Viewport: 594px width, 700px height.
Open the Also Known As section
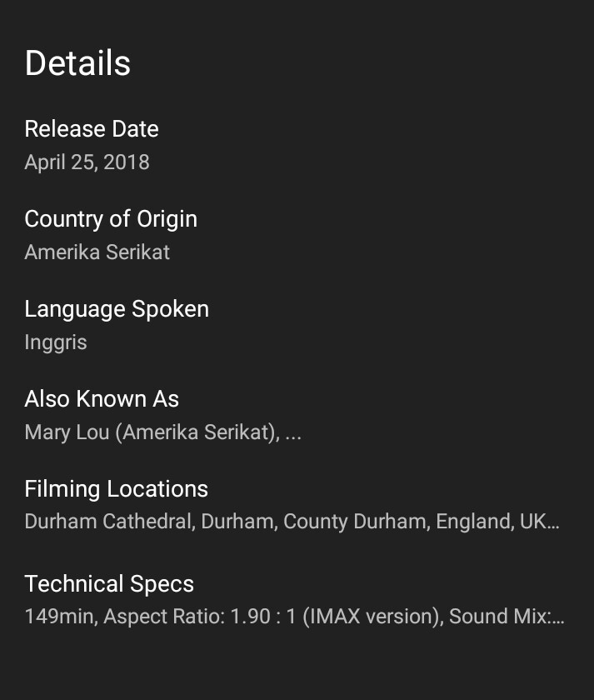(x=102, y=399)
